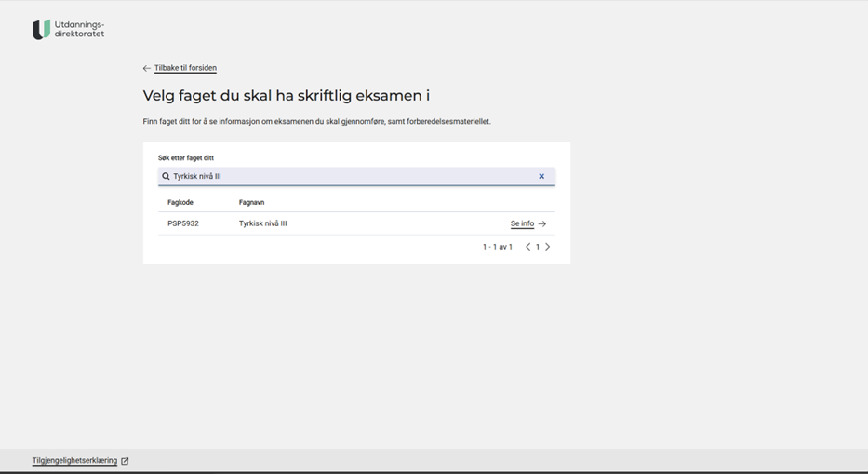Image resolution: width=868 pixels, height=474 pixels.
Task: Click external link icon in footer
Action: (x=125, y=460)
